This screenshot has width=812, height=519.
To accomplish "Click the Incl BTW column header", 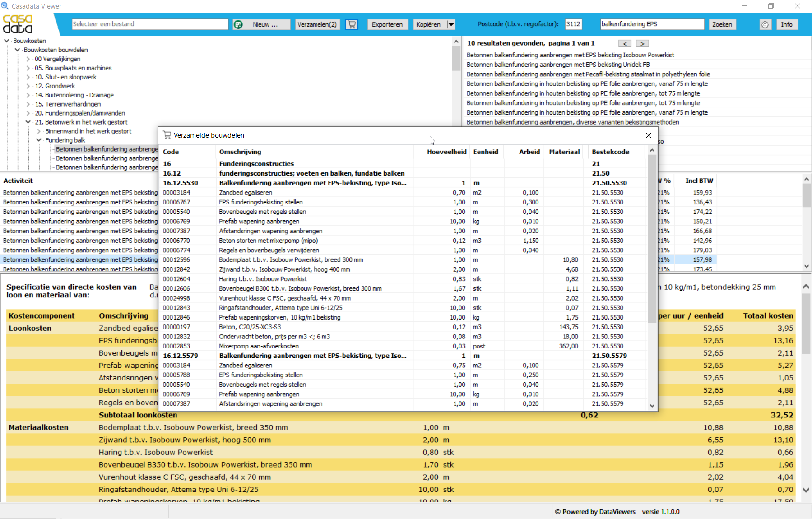I will pos(699,181).
